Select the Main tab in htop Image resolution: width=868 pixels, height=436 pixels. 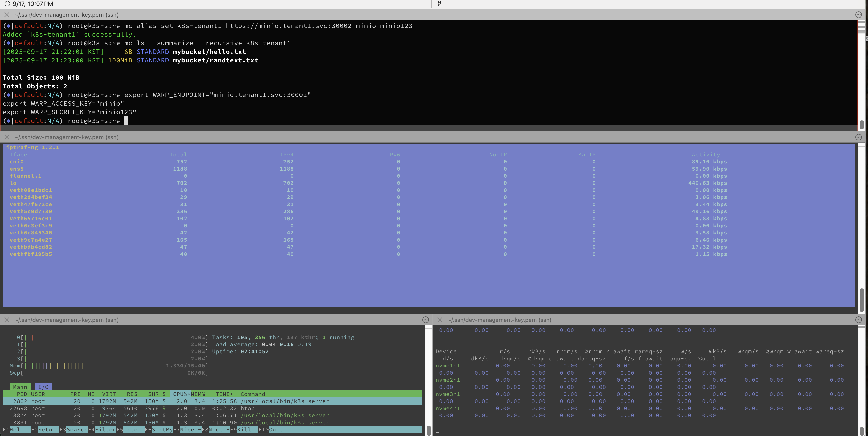tap(20, 387)
